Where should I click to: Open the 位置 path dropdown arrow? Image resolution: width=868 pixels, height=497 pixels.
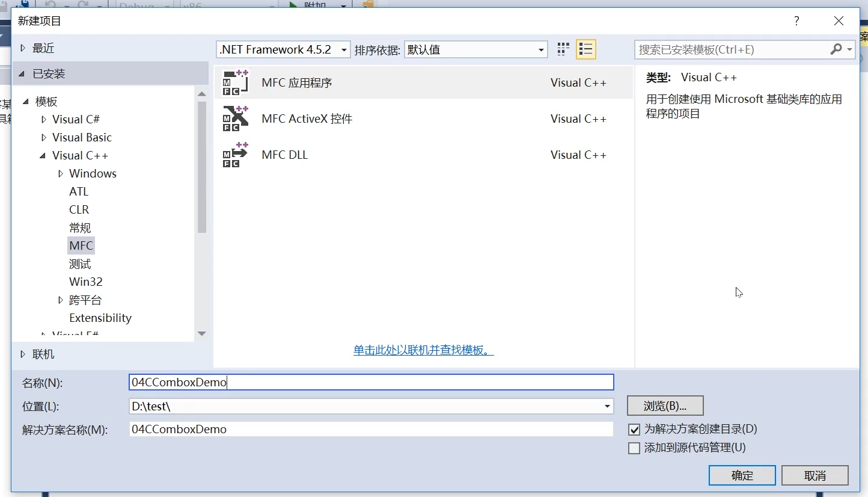[x=607, y=407]
